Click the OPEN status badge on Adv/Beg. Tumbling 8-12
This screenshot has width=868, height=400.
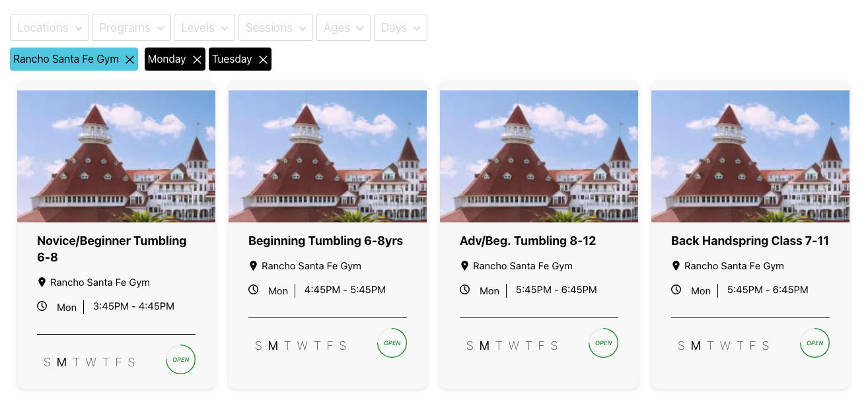603,343
